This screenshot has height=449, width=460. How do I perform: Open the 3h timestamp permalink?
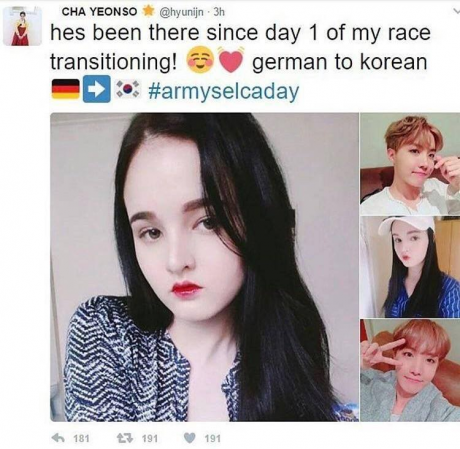pyautogui.click(x=219, y=12)
